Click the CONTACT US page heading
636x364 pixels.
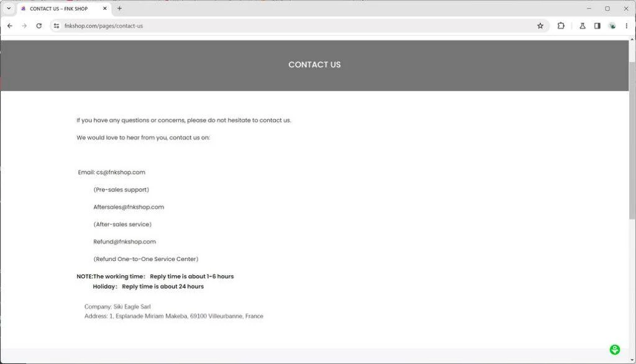[314, 65]
